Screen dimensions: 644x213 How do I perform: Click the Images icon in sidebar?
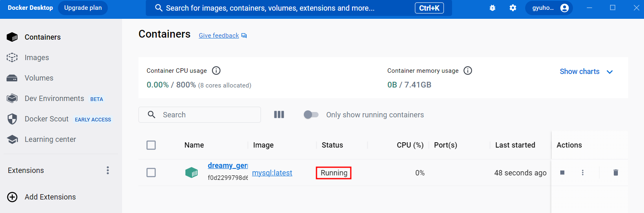pyautogui.click(x=12, y=58)
